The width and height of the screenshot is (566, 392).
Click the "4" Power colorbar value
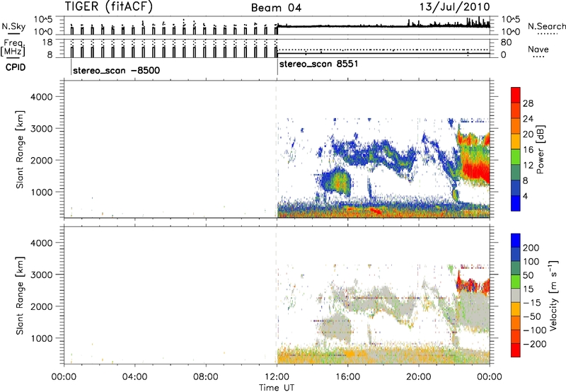point(526,196)
